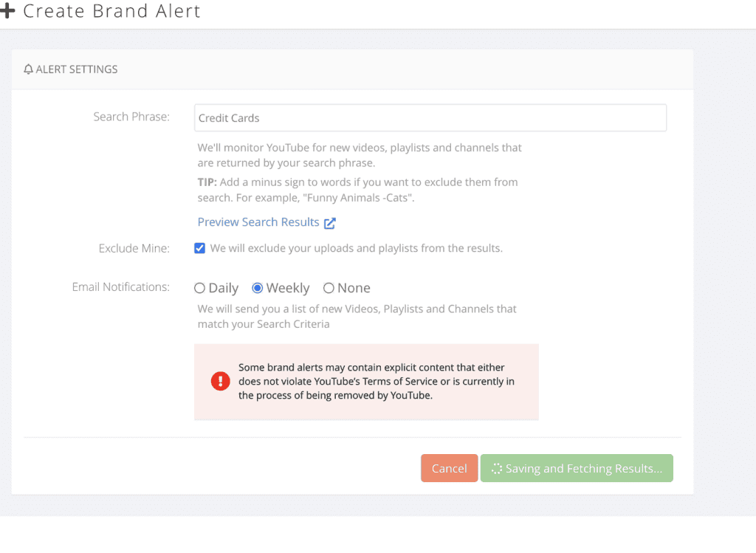Click the Email Notifications field label
The image size is (756, 553).
[x=120, y=287]
